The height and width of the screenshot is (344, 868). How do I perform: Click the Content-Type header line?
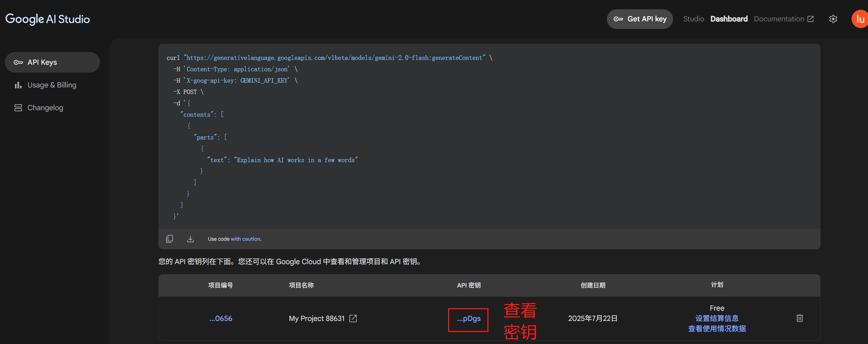236,69
